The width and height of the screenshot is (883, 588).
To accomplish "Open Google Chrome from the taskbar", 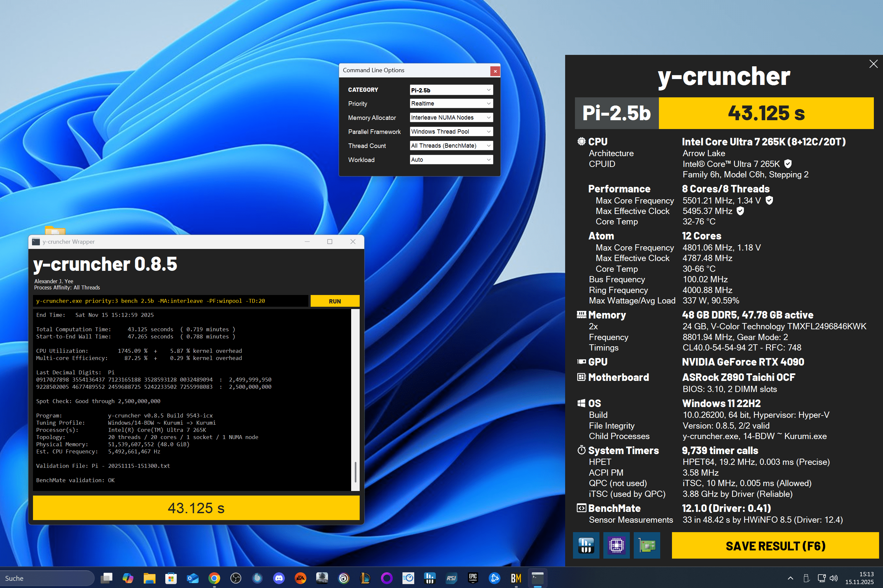I will click(x=214, y=578).
